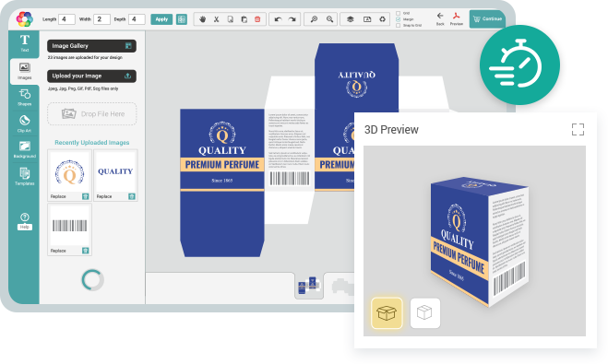
Task: Click the barcode on the dieline side panel
Action: click(x=290, y=179)
